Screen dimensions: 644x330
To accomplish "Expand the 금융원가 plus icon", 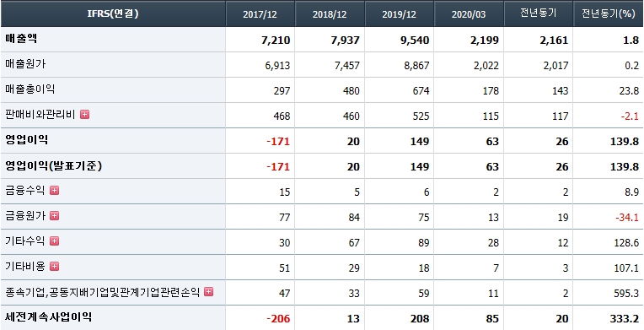I will coord(54,215).
